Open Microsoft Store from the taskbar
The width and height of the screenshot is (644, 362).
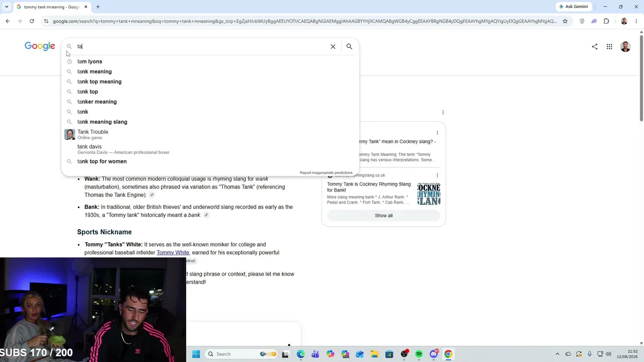pos(389,354)
